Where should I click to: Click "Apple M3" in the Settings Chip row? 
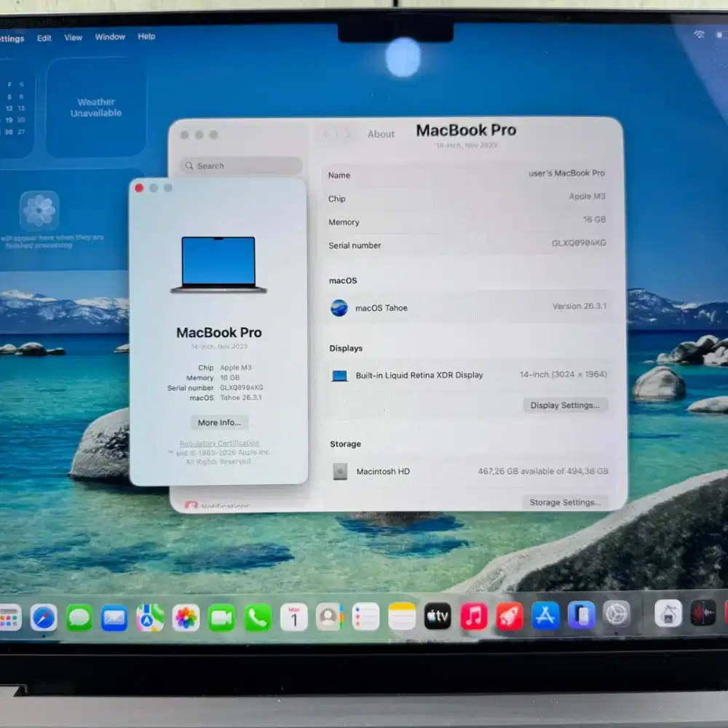(587, 197)
